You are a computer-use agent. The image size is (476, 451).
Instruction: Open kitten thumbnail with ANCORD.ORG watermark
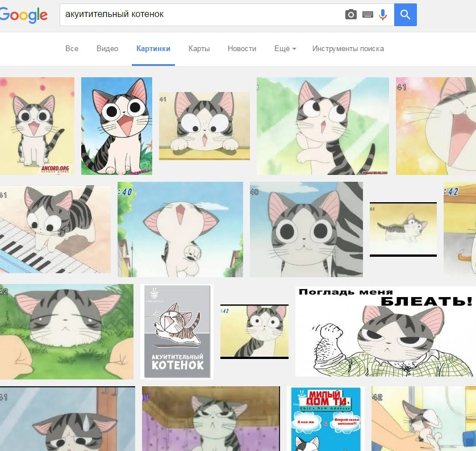37,126
